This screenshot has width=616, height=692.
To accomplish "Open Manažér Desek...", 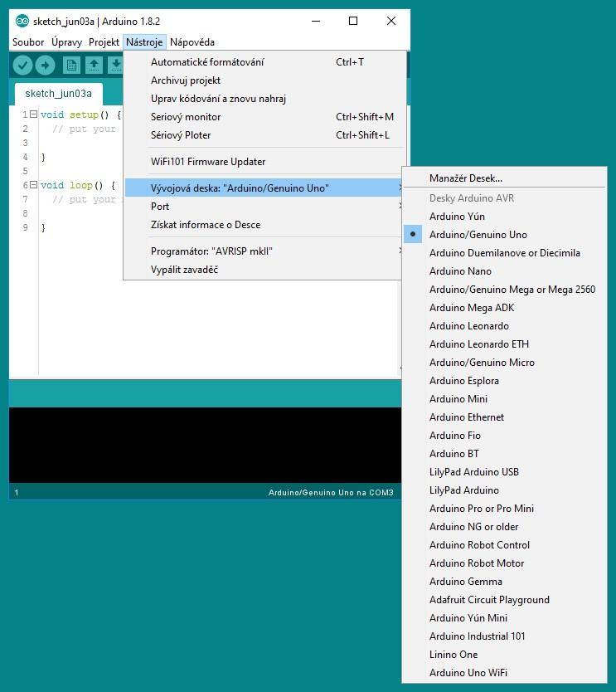I will 504,178.
